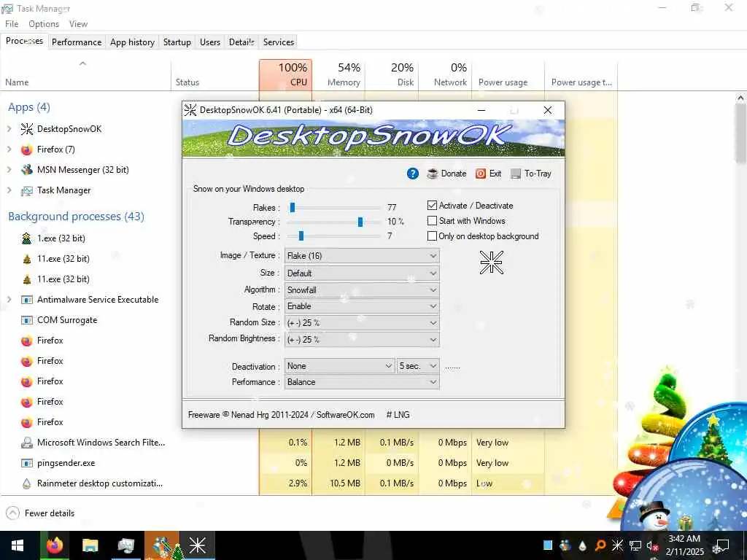Screen dimensions: 747x560
Task: Click the Fewer details button
Action: 41,513
